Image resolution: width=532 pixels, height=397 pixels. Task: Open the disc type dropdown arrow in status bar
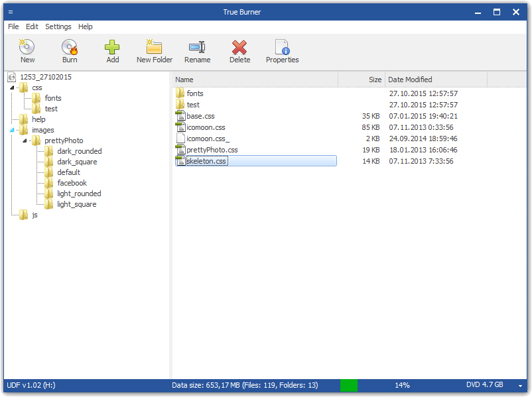click(x=520, y=386)
